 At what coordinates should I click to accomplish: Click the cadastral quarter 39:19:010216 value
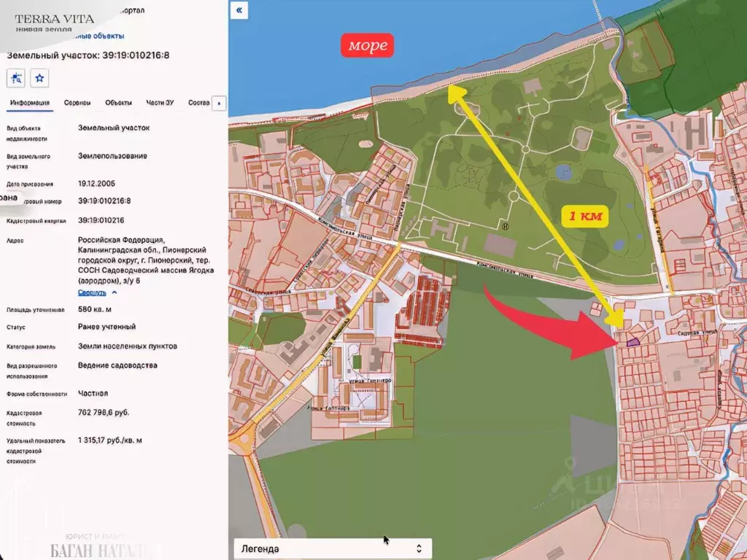pyautogui.click(x=101, y=220)
